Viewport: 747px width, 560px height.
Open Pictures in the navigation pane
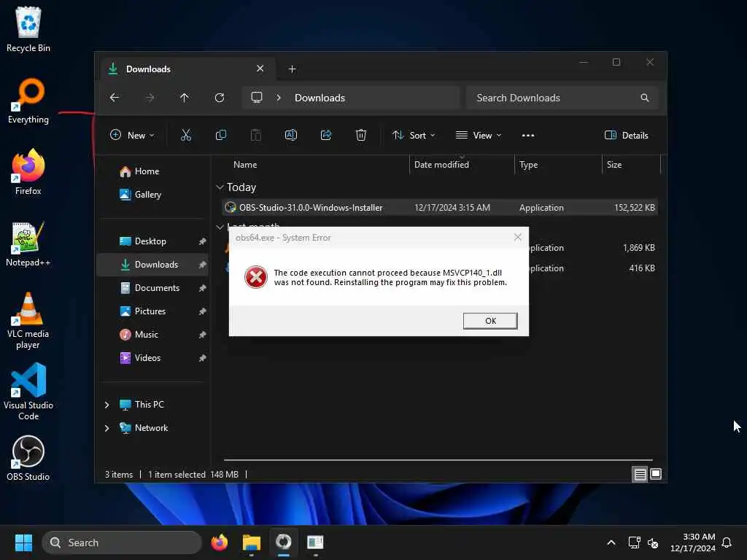pos(150,311)
